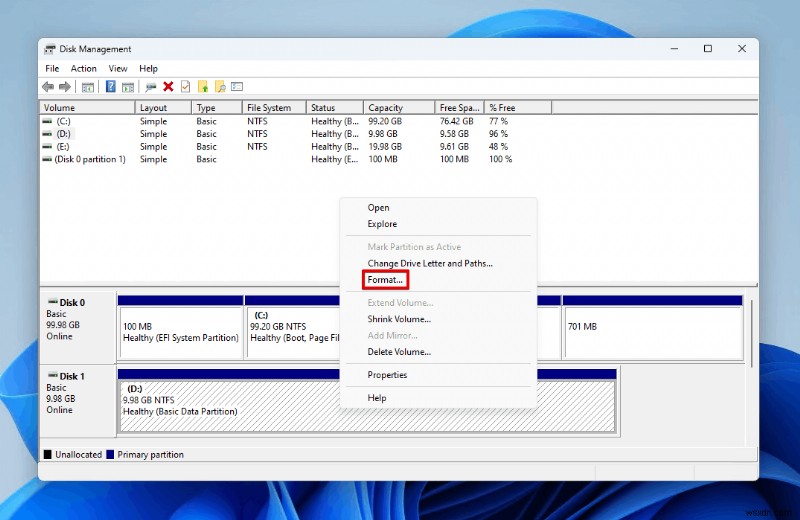Click the Back arrow in the toolbar
Viewport: 800px width, 520px height.
(48, 87)
